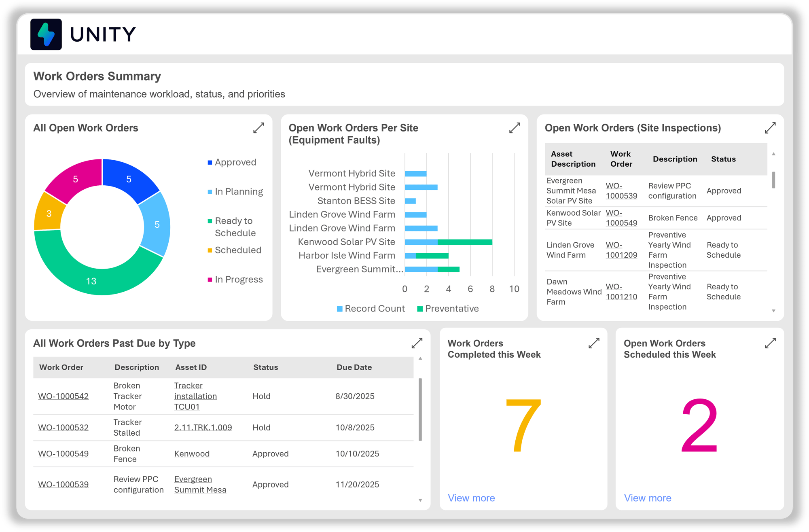Toggle the Approved legend entry
This screenshot has height=532, width=809.
click(235, 162)
